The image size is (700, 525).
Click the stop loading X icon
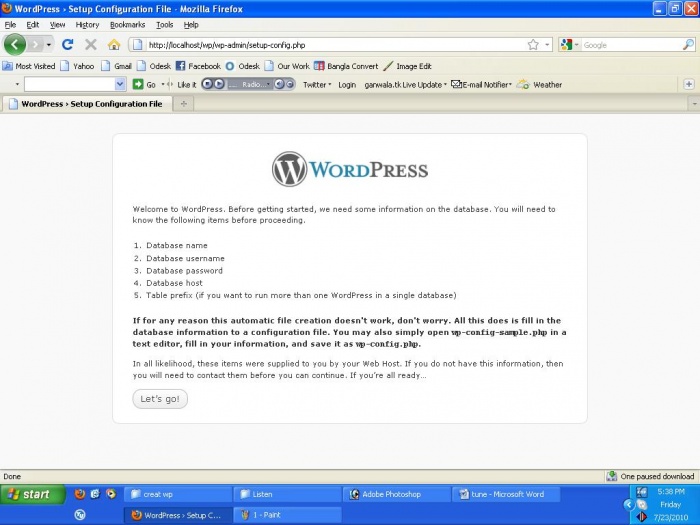click(x=91, y=44)
